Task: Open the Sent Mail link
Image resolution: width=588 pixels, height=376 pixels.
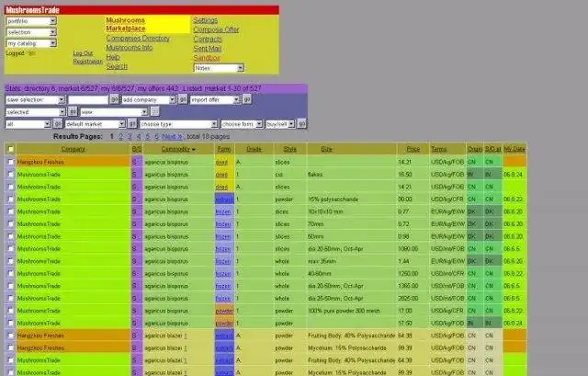Action: pos(208,49)
